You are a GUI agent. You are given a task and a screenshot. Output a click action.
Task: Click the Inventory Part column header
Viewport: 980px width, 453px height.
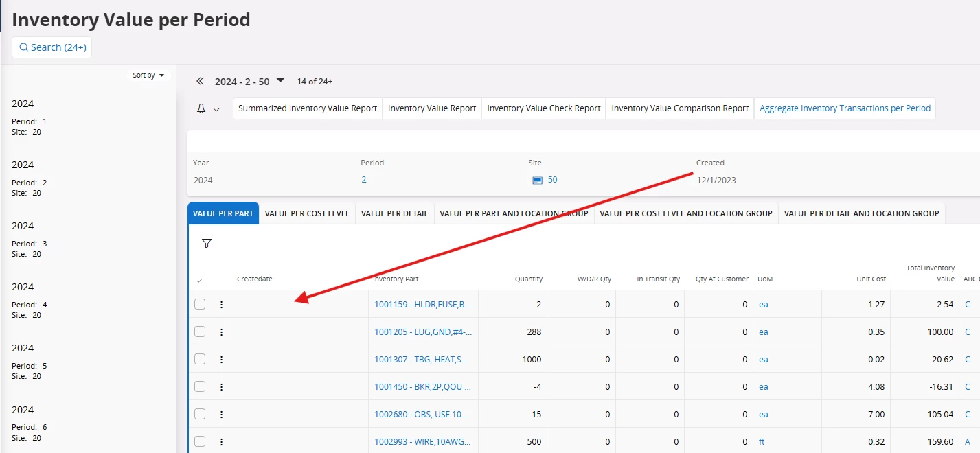[x=396, y=279]
